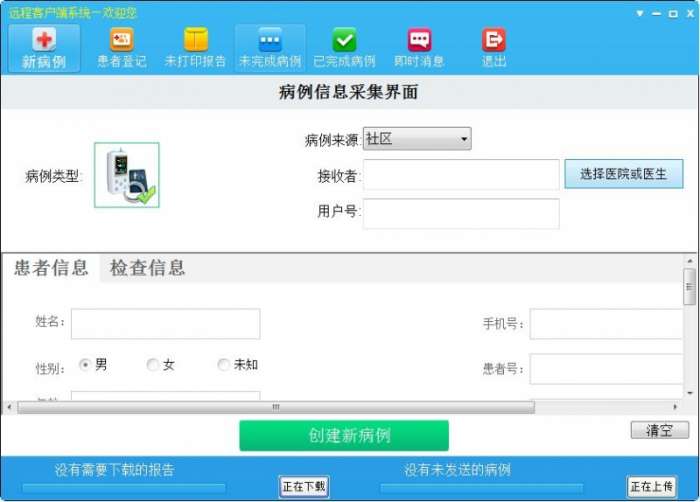
Task: Click the 退出 exit icon
Action: tap(494, 48)
